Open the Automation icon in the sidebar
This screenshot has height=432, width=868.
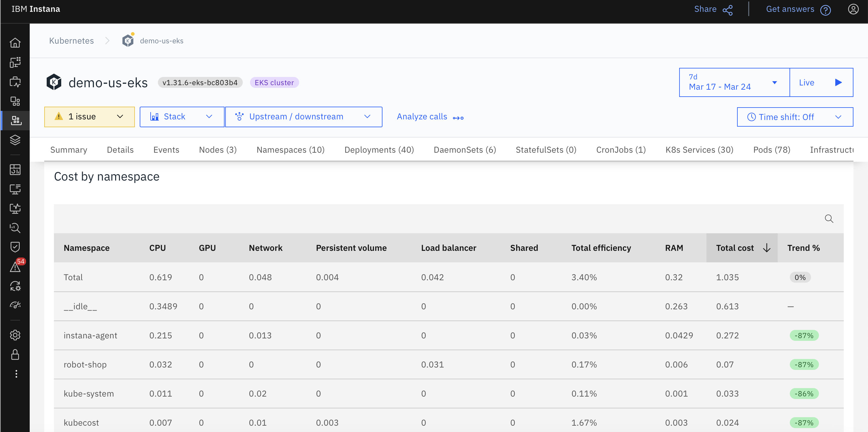(x=15, y=287)
